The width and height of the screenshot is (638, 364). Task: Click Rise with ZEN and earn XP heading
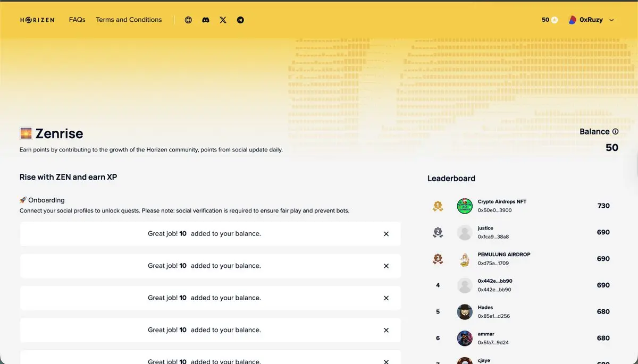68,177
